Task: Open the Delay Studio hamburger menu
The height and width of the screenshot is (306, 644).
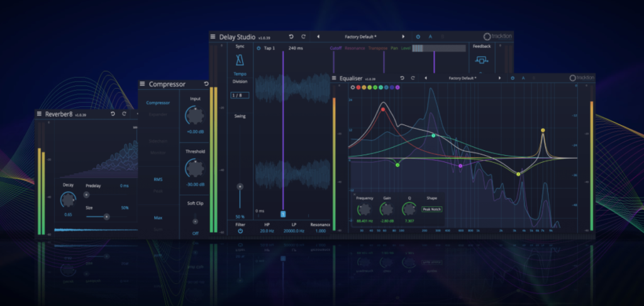Action: click(213, 36)
